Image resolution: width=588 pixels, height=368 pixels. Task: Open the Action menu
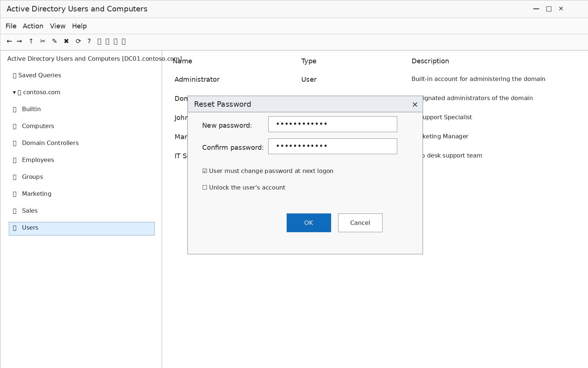tap(33, 26)
